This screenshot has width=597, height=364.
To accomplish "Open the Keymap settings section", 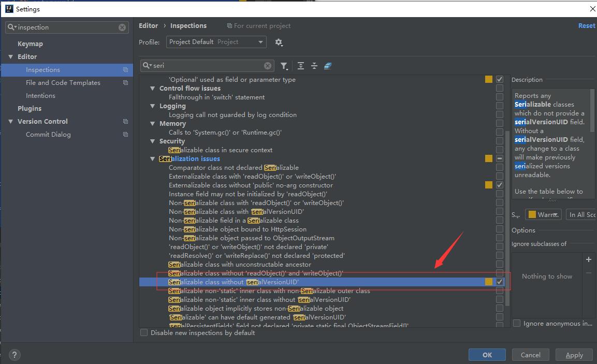I will 30,43.
